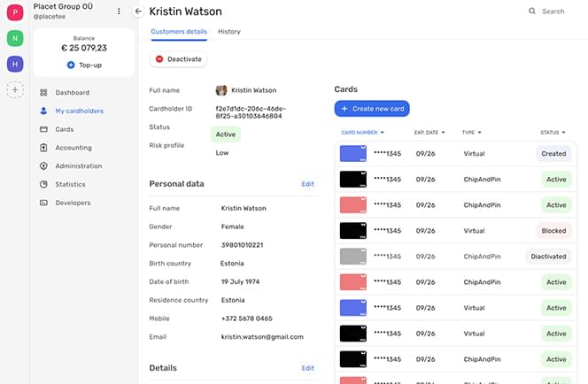This screenshot has width=588, height=384.
Task: Open the Accounting section
Action: point(73,148)
